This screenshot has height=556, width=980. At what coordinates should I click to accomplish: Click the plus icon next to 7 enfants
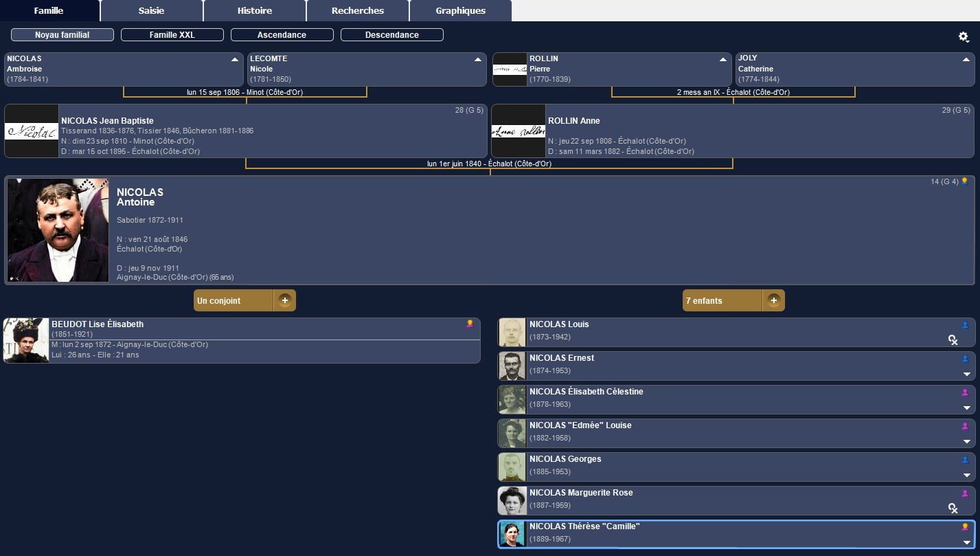pyautogui.click(x=774, y=300)
